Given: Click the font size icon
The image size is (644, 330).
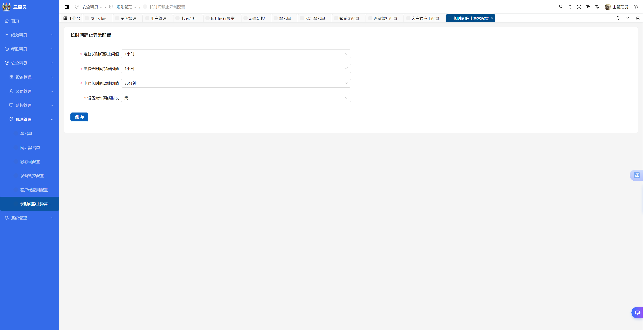Looking at the screenshot, I should click(588, 7).
